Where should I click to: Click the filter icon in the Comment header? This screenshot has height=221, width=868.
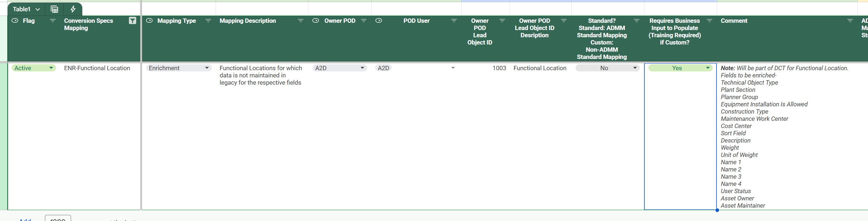pyautogui.click(x=850, y=21)
